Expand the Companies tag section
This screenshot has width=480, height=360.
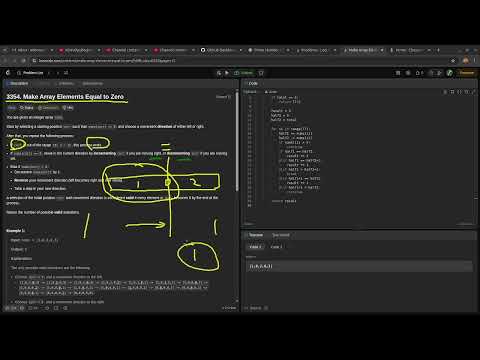click(48, 108)
